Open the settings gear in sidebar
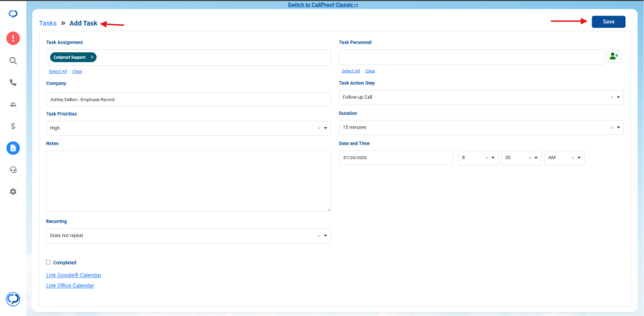644x316 pixels. click(13, 191)
